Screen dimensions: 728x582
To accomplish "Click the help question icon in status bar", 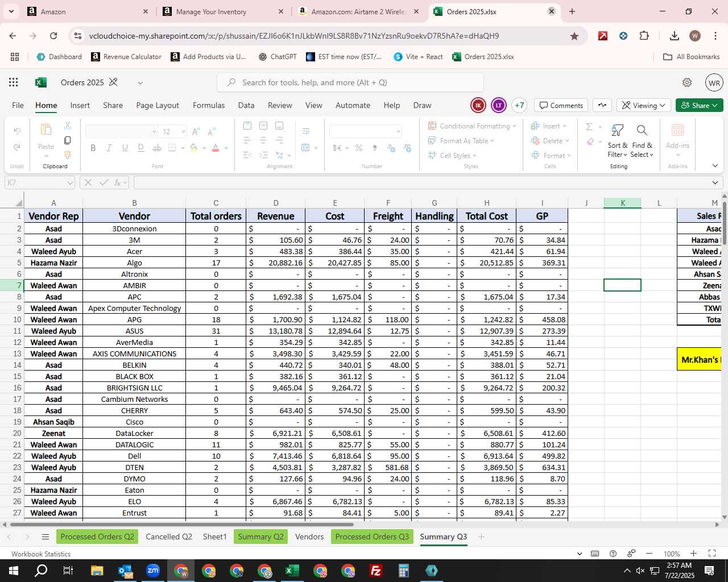I will point(613,554).
